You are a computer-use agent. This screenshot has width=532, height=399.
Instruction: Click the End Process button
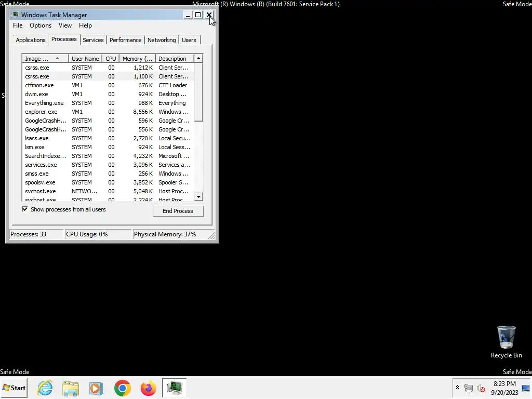178,211
